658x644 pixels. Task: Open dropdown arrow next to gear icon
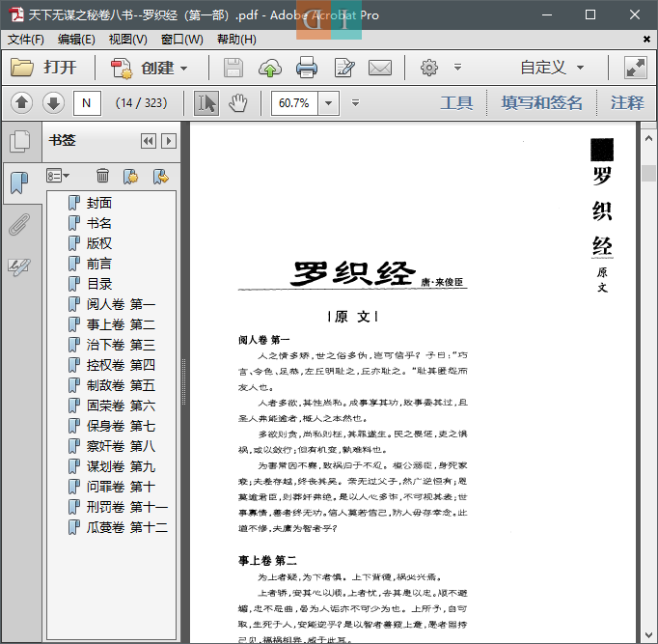(458, 68)
